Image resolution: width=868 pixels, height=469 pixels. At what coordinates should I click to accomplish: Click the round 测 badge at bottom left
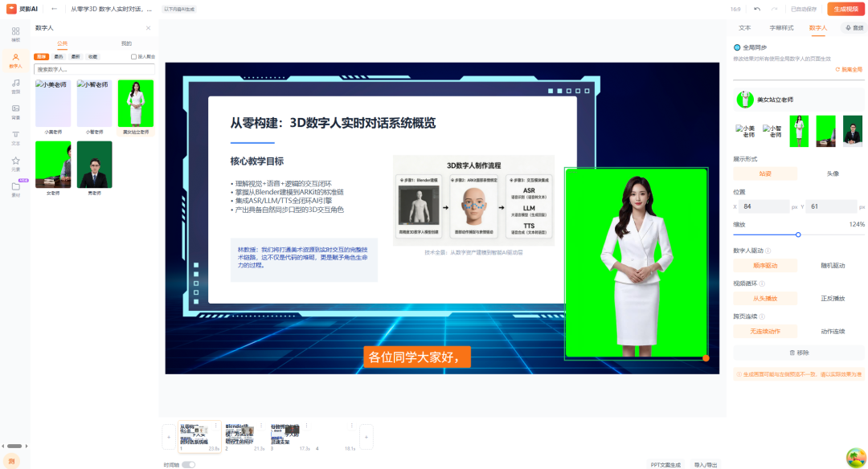11,461
